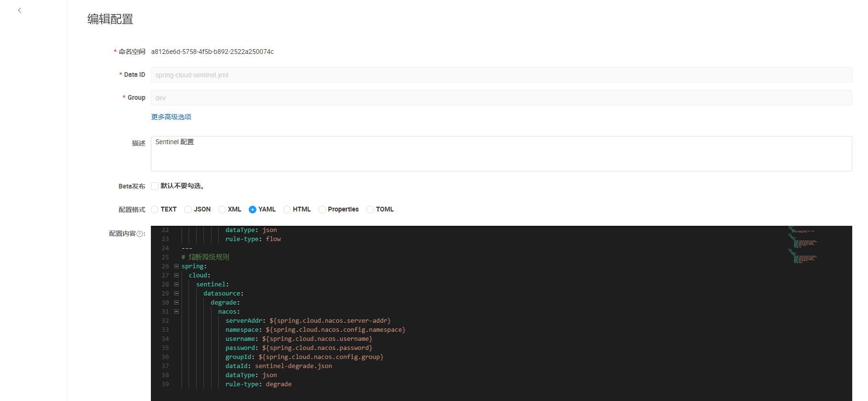Viewport: 868px width, 401px height.
Task: Switch format to Properties
Action: [322, 210]
